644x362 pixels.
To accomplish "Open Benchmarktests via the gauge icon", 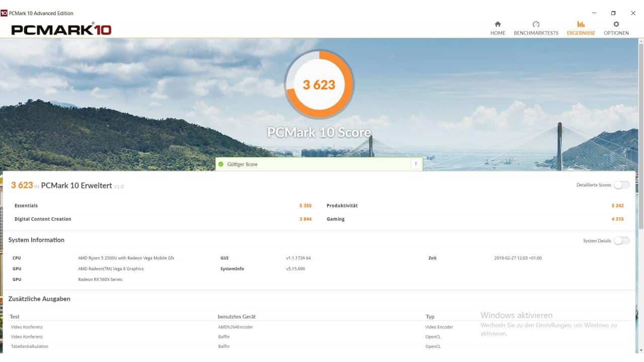I will coord(536,24).
